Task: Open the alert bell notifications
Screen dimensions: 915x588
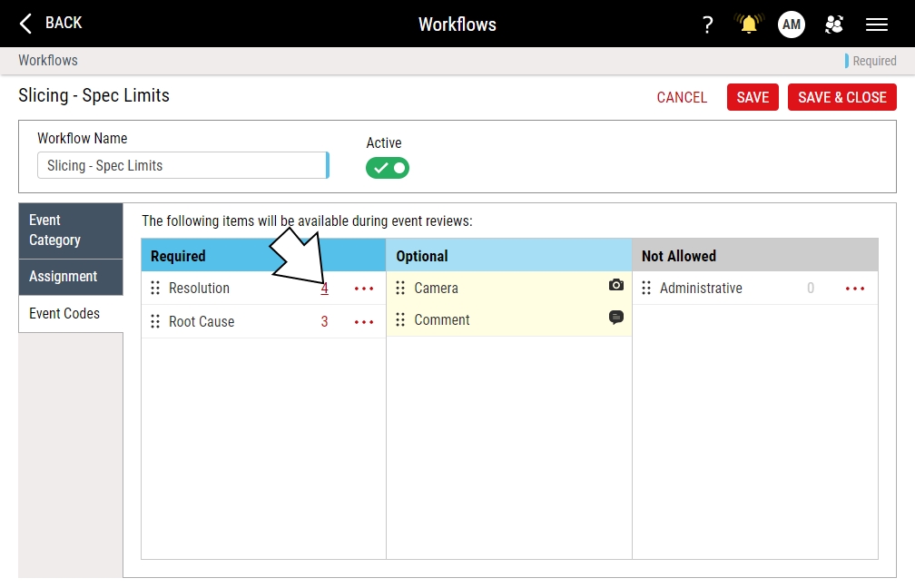Action: tap(749, 24)
